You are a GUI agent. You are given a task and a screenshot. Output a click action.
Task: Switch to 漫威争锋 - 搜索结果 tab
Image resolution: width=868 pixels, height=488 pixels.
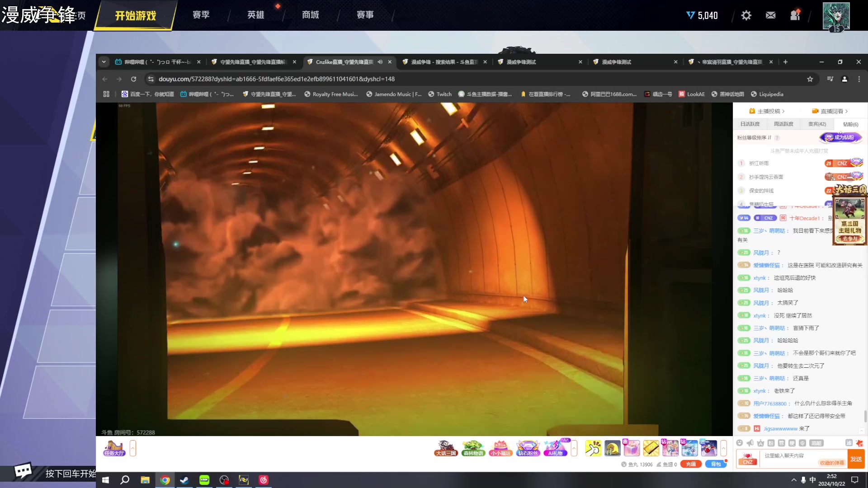point(444,62)
